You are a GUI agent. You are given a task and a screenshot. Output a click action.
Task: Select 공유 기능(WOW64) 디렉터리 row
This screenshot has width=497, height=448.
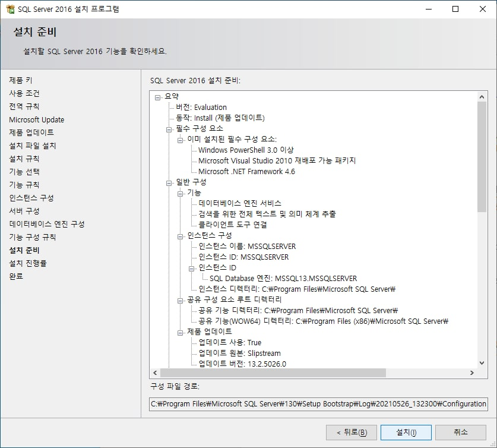[323, 321]
